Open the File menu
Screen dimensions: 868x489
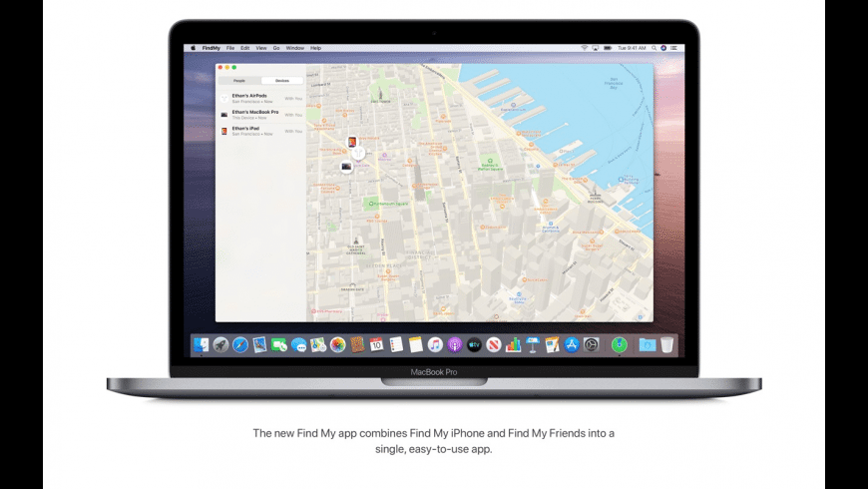(230, 48)
